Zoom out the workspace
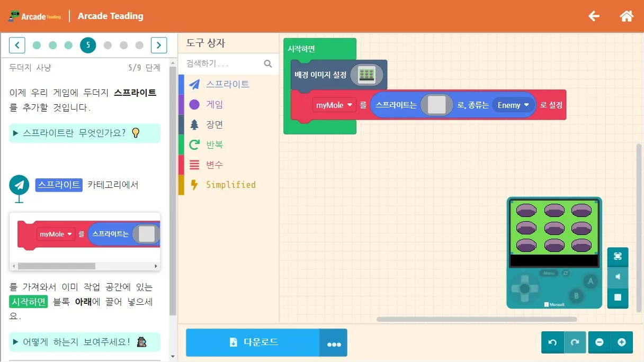 600,342
